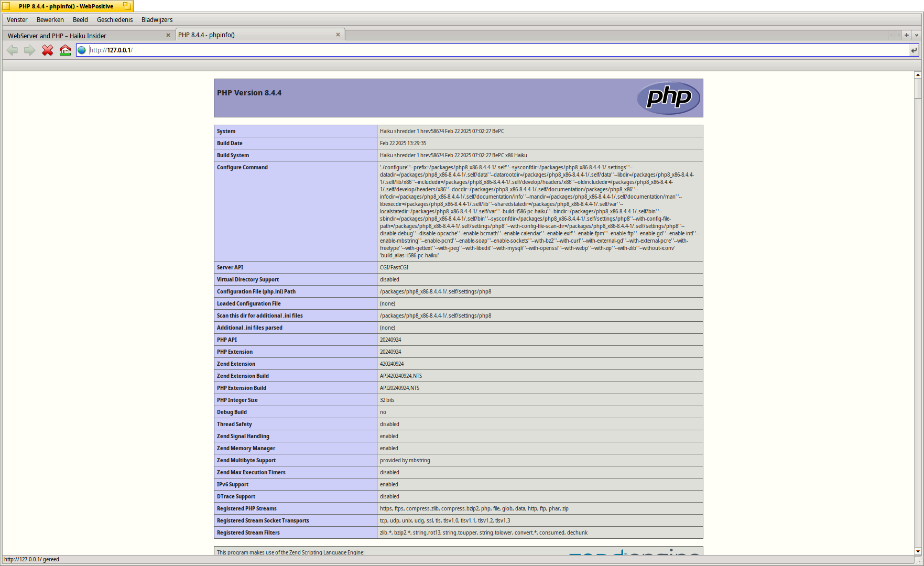The width and height of the screenshot is (924, 566).
Task: Click IPv6 Support label
Action: point(233,485)
